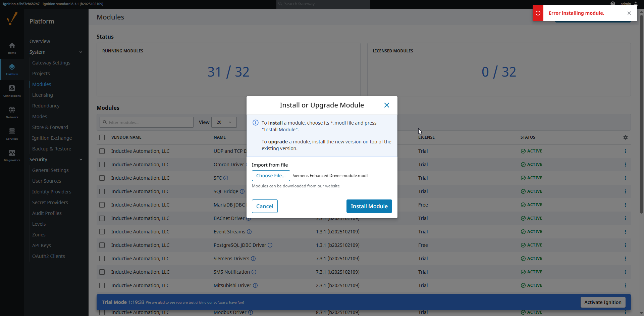Open the Services section icon
Viewport: 644px width, 316px height.
click(12, 134)
